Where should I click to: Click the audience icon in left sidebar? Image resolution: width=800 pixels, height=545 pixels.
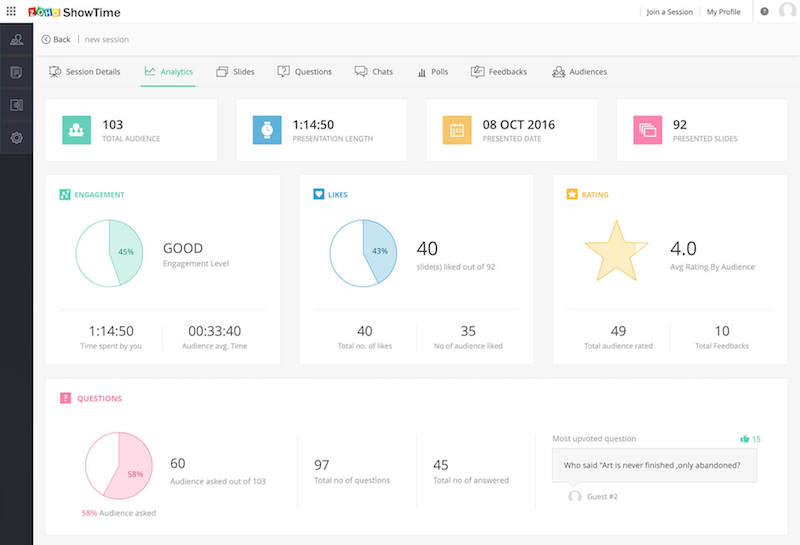tap(16, 40)
